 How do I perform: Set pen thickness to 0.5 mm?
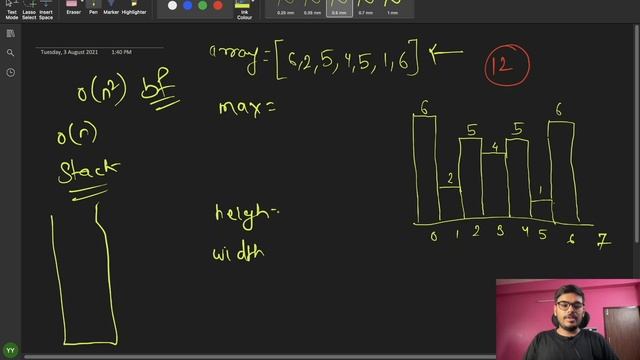click(339, 8)
